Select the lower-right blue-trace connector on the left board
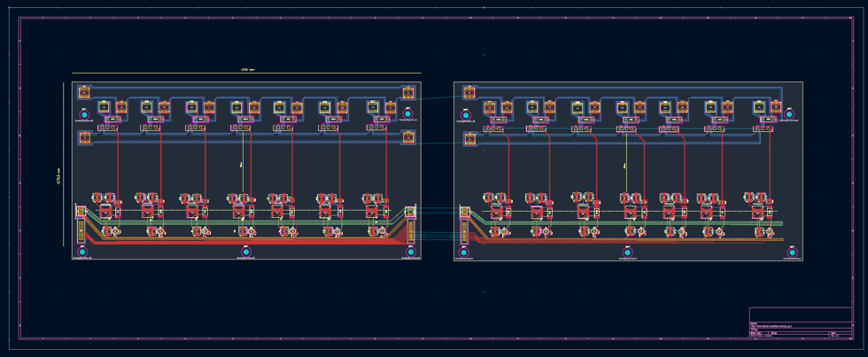Screen dimensions: 868x357 point(408,136)
